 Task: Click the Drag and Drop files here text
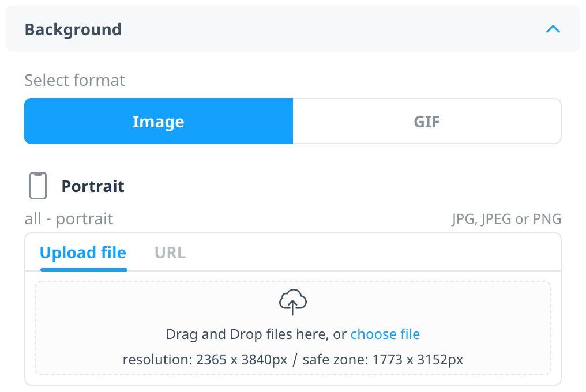256,334
